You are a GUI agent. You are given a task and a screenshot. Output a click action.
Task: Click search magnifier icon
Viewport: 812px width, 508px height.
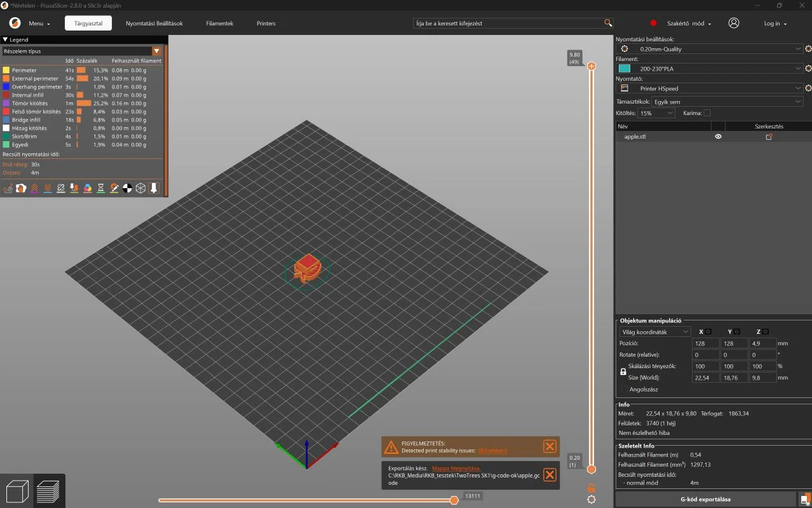(x=608, y=23)
